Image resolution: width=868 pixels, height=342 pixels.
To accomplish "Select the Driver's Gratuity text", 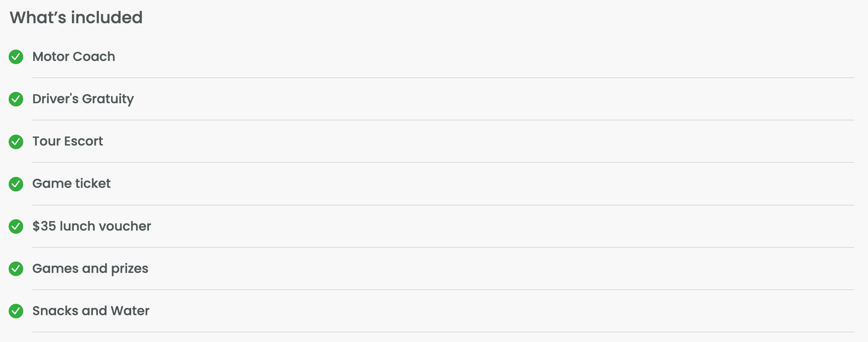I will coord(83,99).
